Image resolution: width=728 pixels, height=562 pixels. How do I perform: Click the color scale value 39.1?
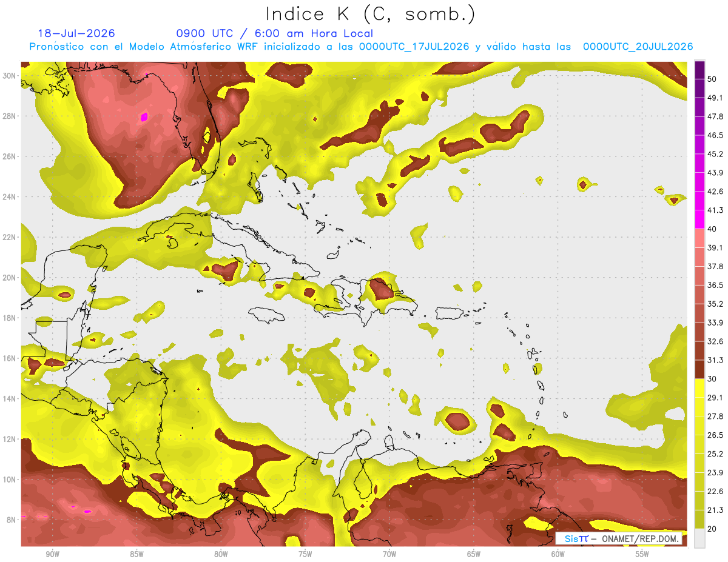point(715,247)
